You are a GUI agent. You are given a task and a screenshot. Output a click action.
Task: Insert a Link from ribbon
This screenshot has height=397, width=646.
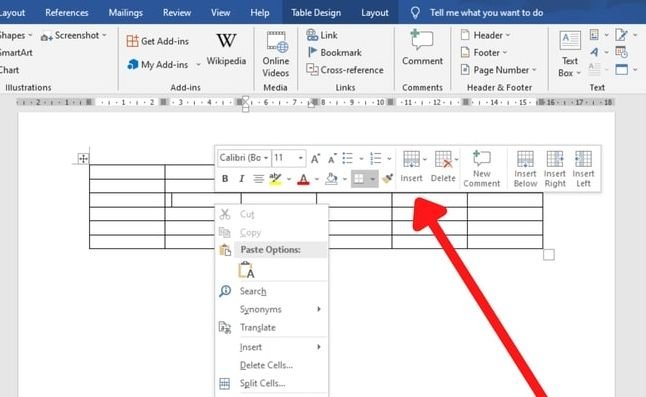[x=322, y=35]
